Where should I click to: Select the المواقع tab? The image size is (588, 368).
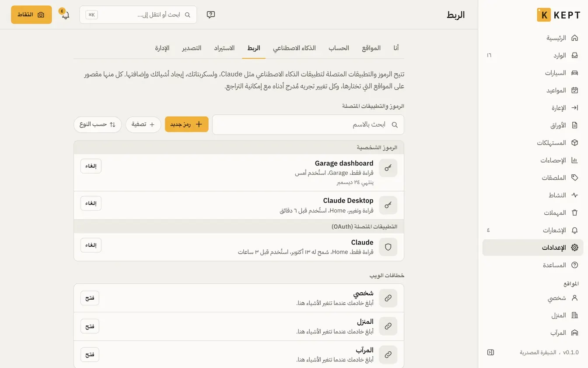[x=371, y=48]
